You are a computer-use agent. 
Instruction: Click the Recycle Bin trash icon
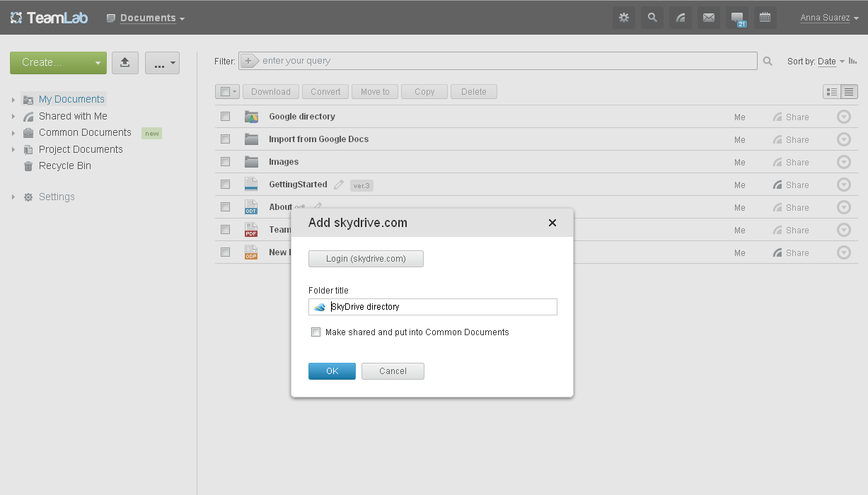pos(28,166)
